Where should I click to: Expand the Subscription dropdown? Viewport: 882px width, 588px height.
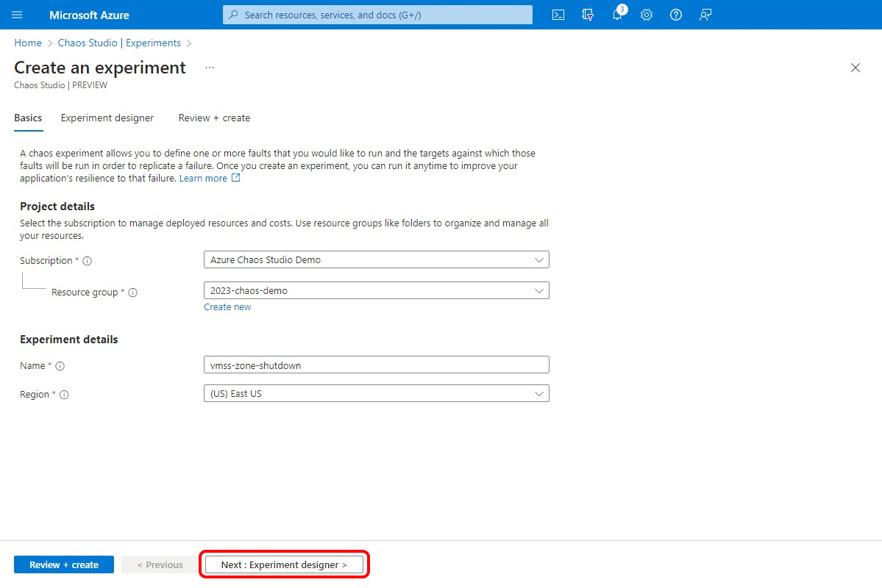[377, 259]
